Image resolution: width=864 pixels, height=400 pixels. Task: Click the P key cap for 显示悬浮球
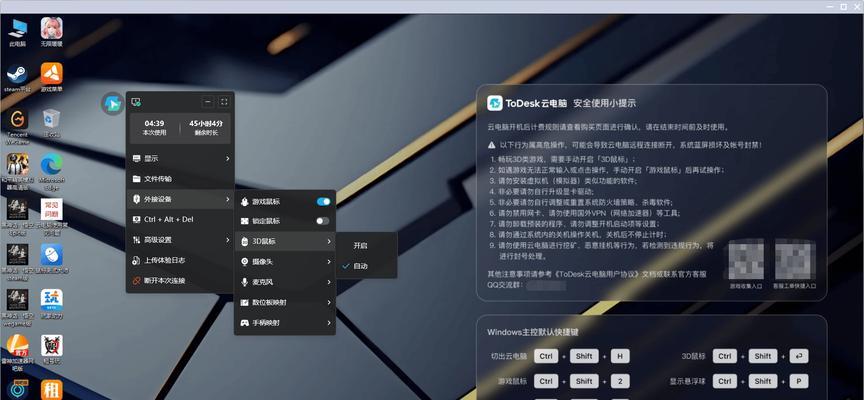[x=798, y=381]
